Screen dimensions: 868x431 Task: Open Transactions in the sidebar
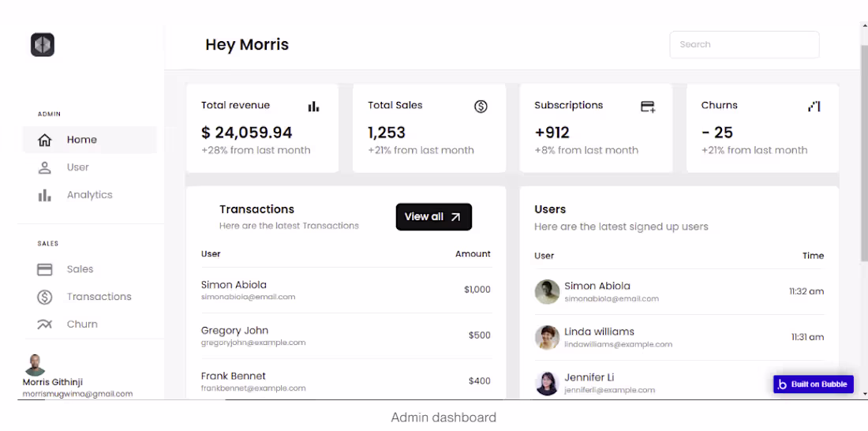(99, 297)
